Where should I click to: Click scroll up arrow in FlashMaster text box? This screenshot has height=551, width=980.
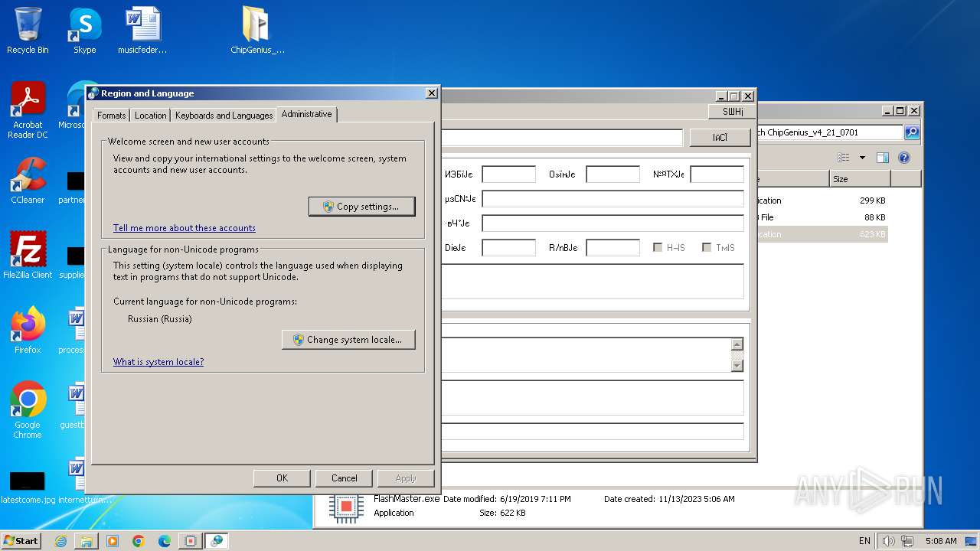pos(737,344)
